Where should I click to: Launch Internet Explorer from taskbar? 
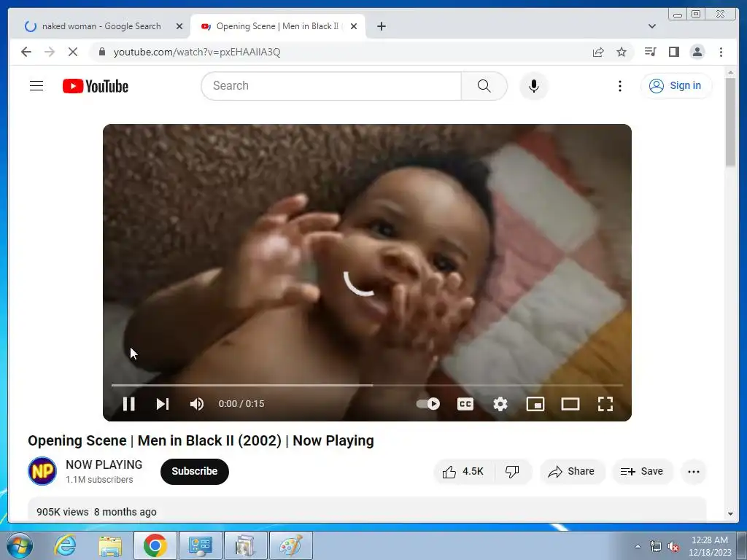(65, 545)
